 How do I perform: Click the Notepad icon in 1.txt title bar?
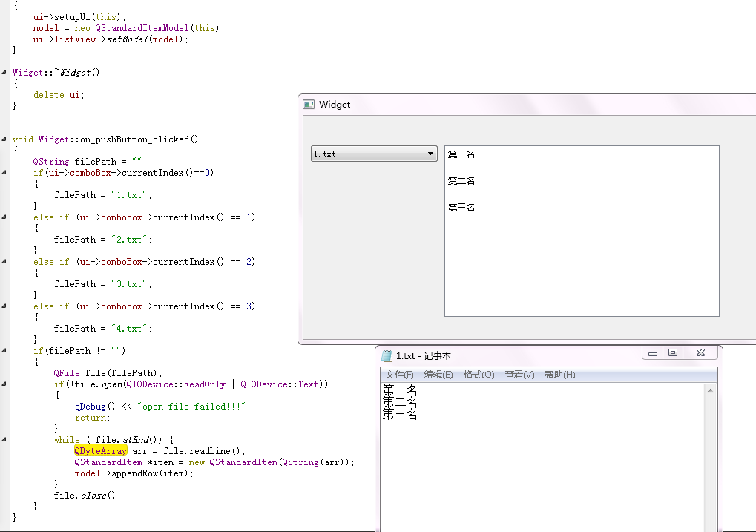(387, 356)
